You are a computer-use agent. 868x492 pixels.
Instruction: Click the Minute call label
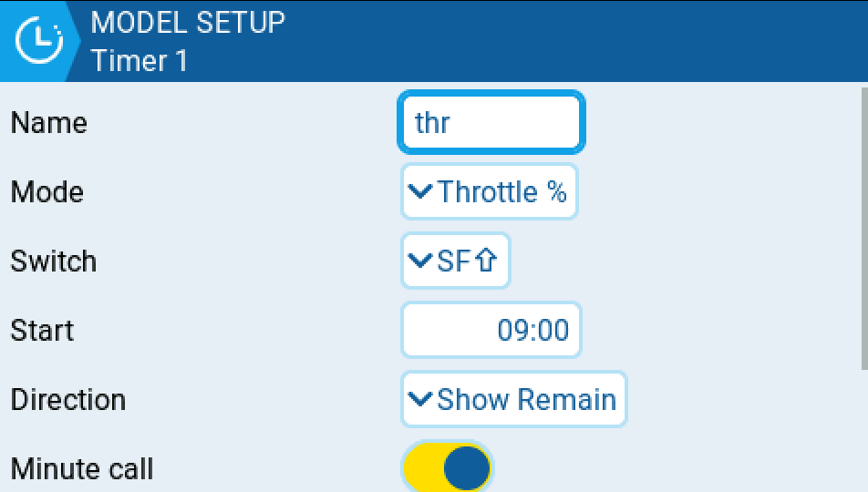(82, 469)
